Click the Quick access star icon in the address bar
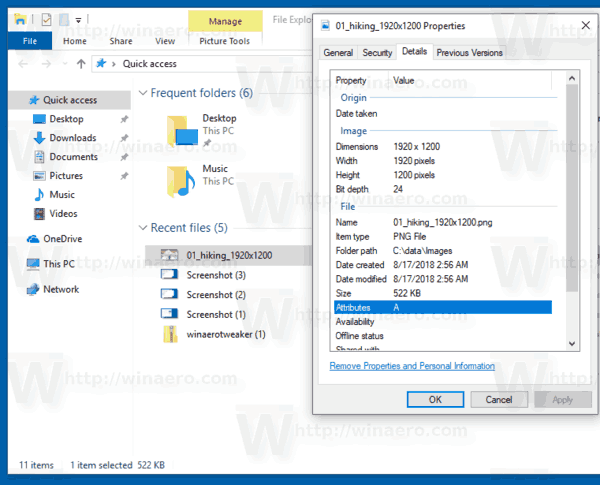 click(x=101, y=63)
